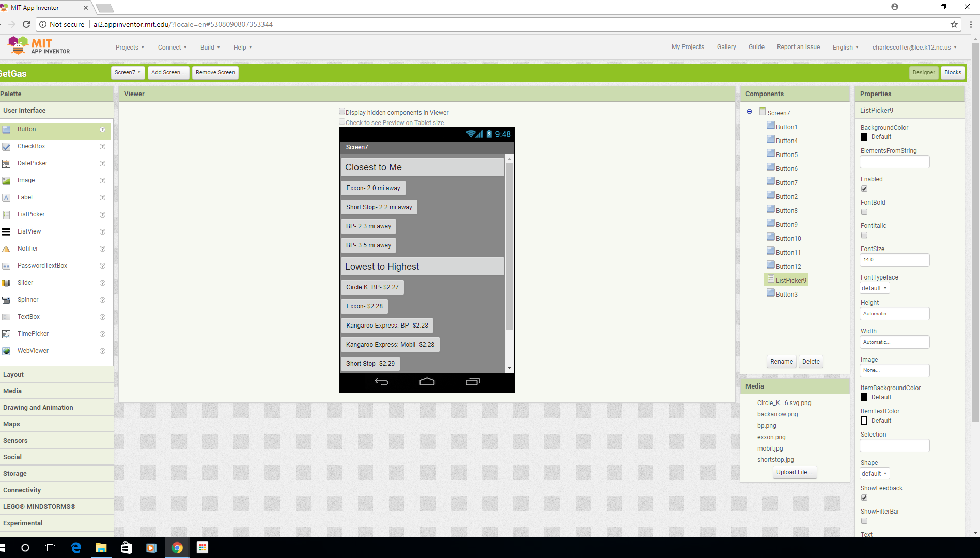
Task: Select the ListPicker palette icon
Action: point(6,215)
